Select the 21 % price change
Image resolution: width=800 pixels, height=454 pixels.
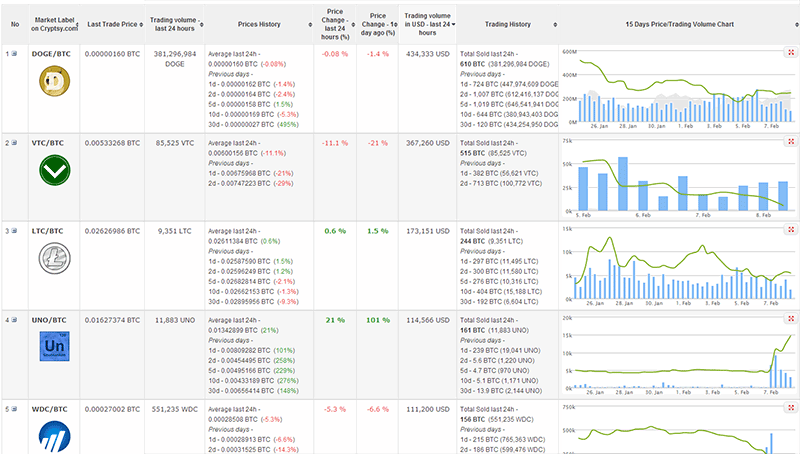335,320
